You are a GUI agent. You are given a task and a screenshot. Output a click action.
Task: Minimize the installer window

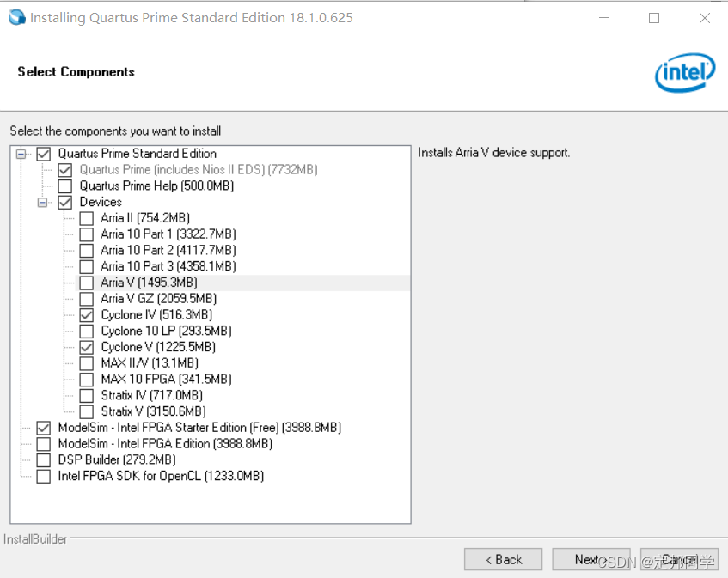[x=604, y=18]
